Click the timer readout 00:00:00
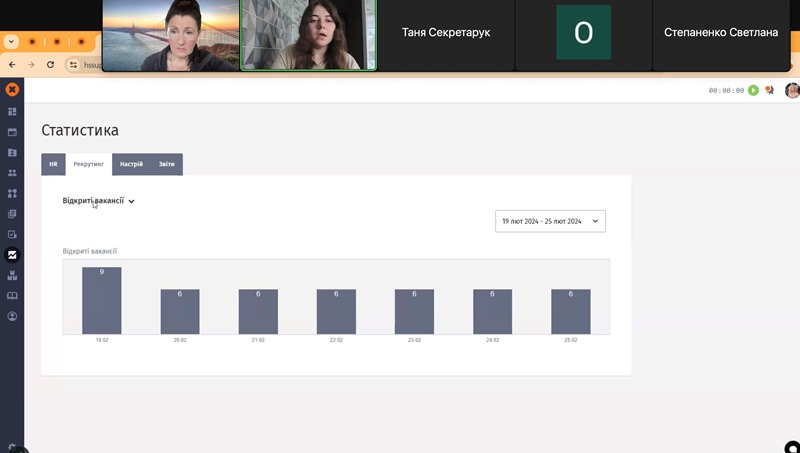This screenshot has width=800, height=453. [x=727, y=91]
